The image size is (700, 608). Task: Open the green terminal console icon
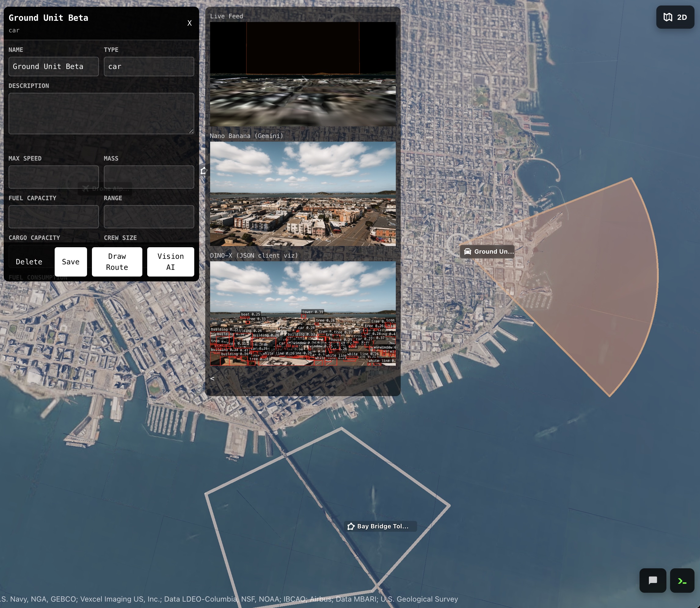(682, 580)
